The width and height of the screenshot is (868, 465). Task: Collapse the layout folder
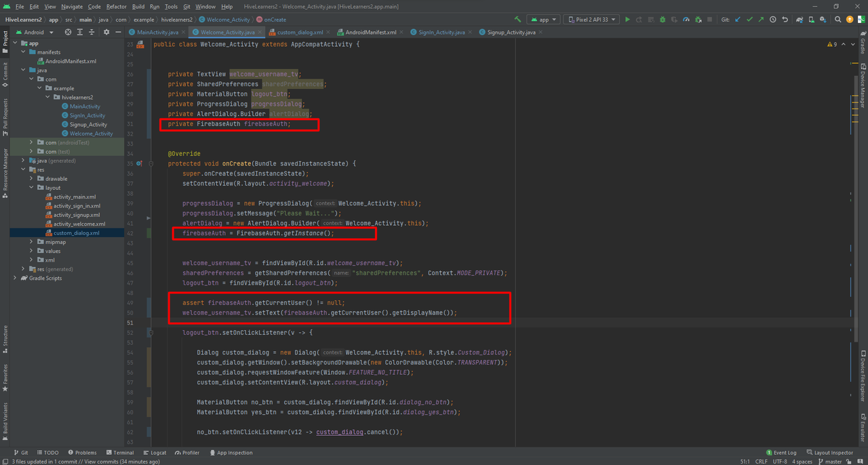[x=31, y=188]
